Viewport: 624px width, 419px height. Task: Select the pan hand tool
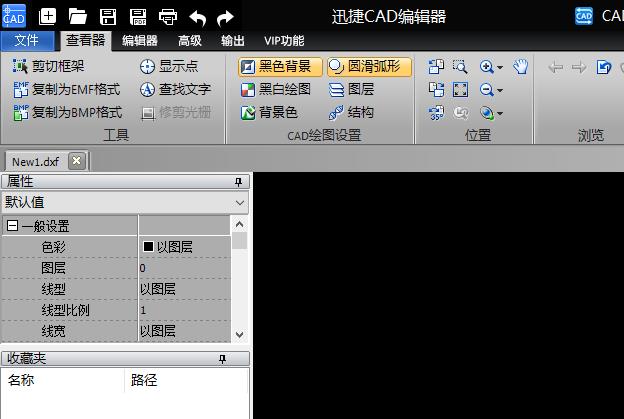521,66
